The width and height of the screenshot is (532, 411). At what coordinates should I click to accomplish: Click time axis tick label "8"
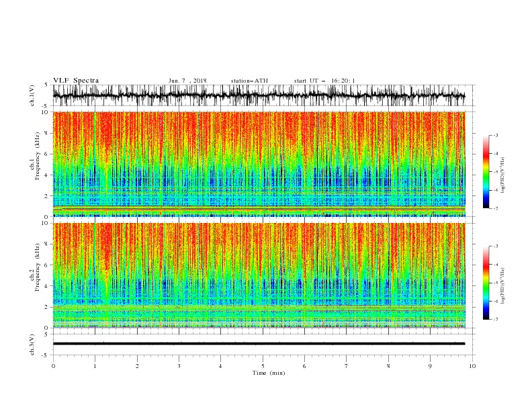tap(388, 366)
